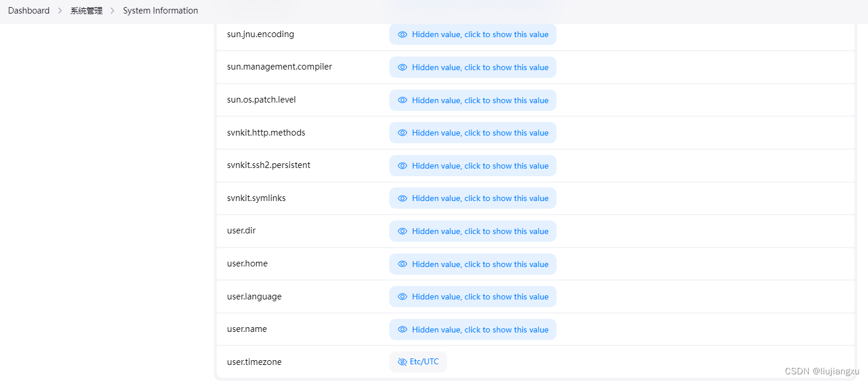Select svnkit.symlinks property name
The image size is (868, 382).
(256, 198)
